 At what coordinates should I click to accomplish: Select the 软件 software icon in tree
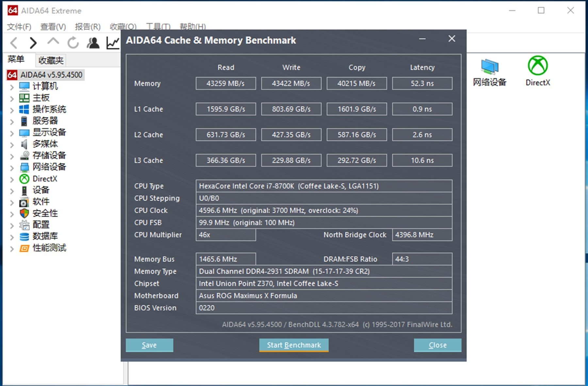(24, 202)
